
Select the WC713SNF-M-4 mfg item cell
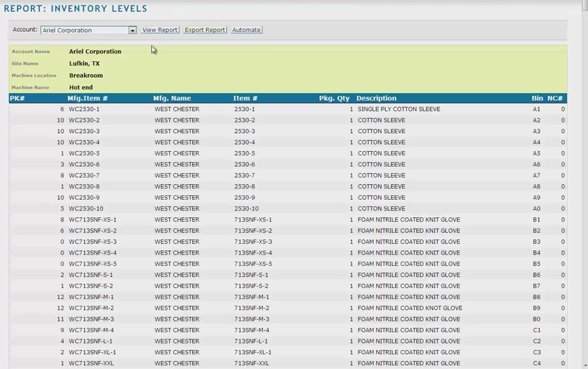coord(91,330)
